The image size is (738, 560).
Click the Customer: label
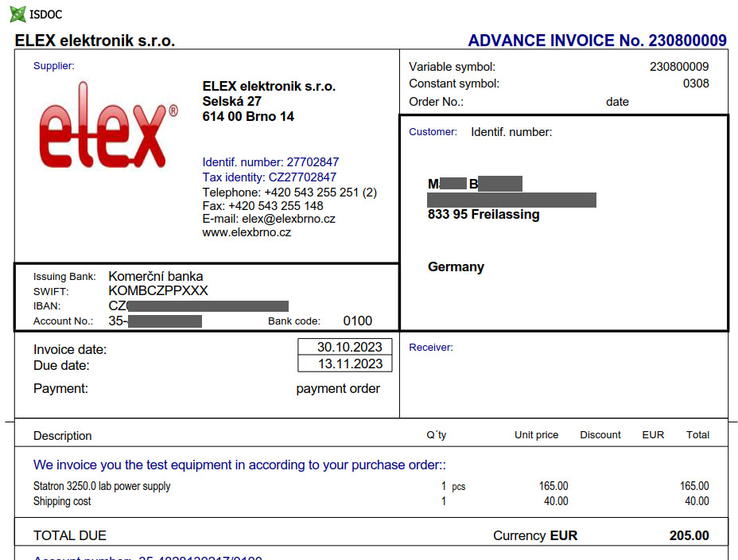pos(433,132)
